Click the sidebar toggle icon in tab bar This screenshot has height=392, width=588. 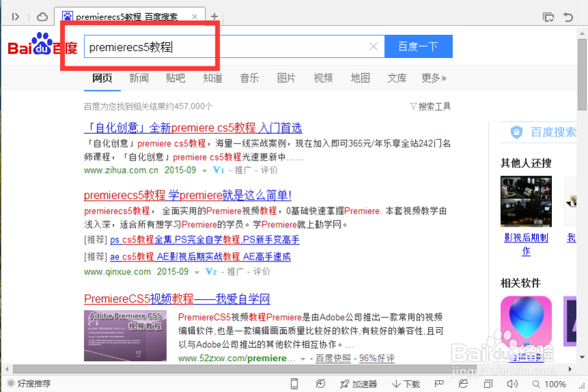pos(15,17)
